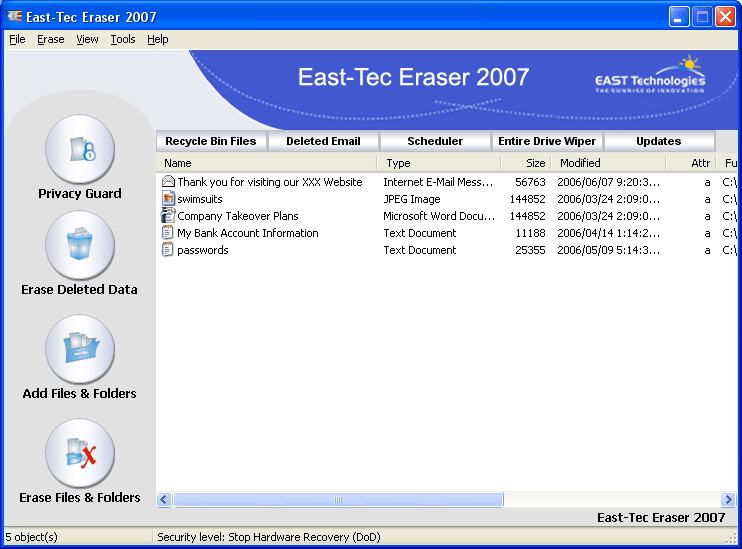Click the email icon beside XXX Website message

click(168, 182)
